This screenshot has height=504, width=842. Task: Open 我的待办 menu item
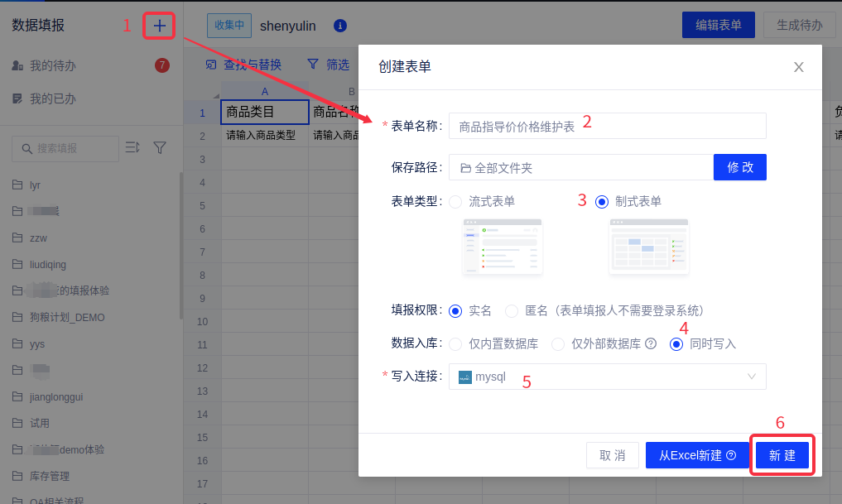pos(53,65)
